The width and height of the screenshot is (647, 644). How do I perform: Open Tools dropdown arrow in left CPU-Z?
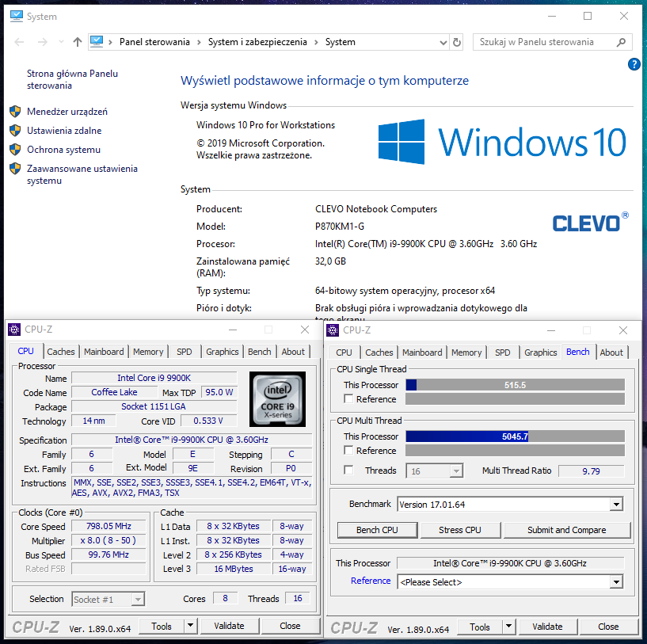pyautogui.click(x=190, y=626)
